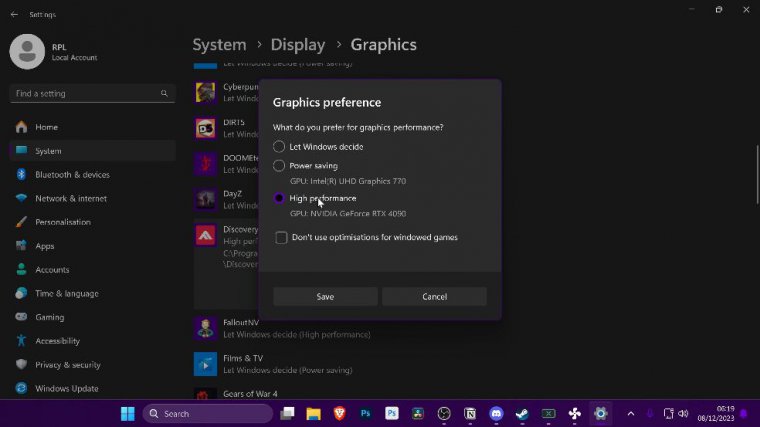Choose the Power saving option

(x=279, y=165)
